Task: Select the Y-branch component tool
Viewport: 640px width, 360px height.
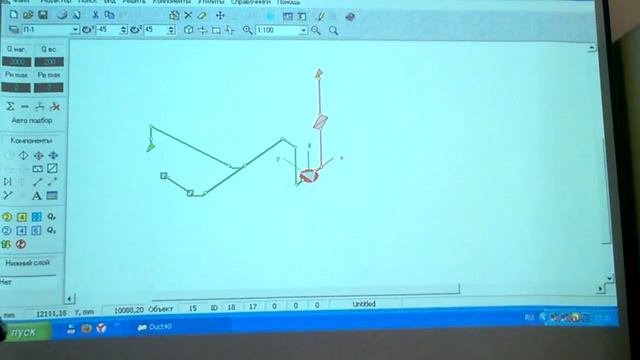Action: pyautogui.click(x=7, y=196)
